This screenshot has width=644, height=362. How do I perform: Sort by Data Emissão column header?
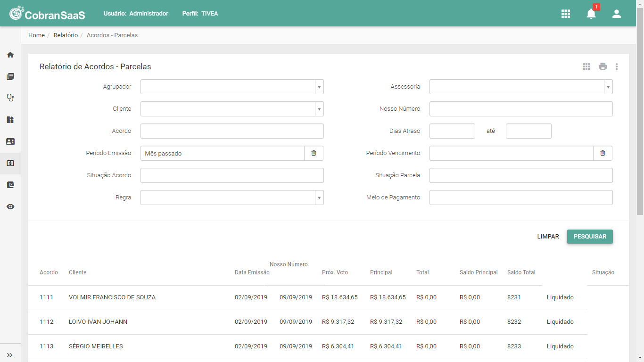[x=252, y=272]
